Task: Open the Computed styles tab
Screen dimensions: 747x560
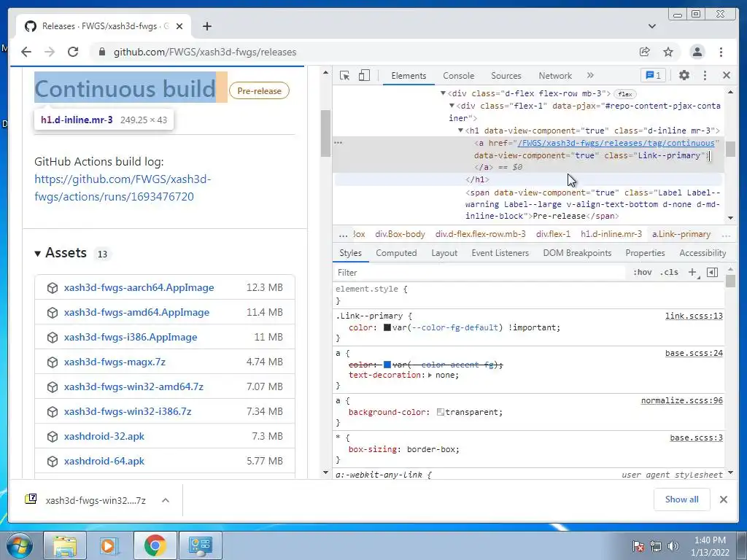Action: [396, 253]
